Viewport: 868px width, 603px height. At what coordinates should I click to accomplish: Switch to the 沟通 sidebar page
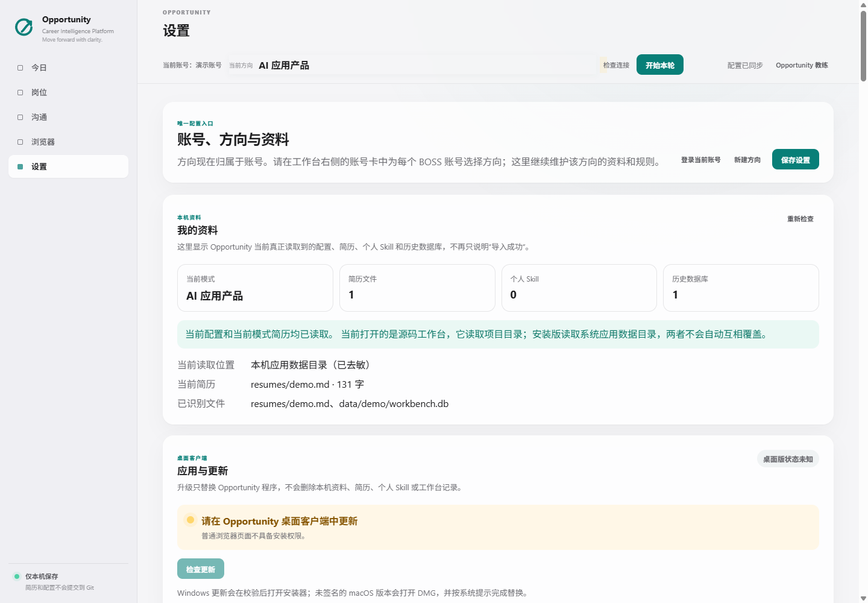tap(68, 117)
